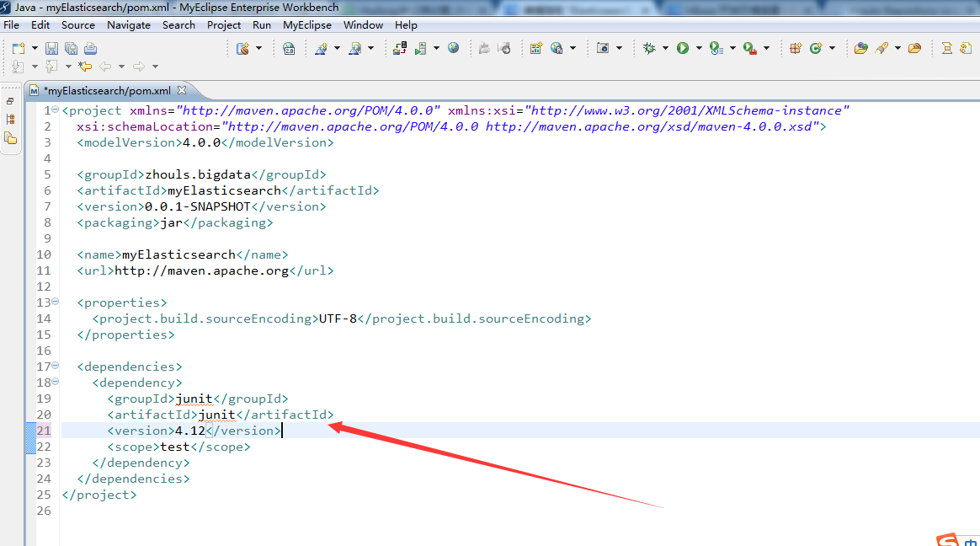Viewport: 980px width, 546px height.
Task: Click the Forward navigation arrow
Action: point(139,67)
